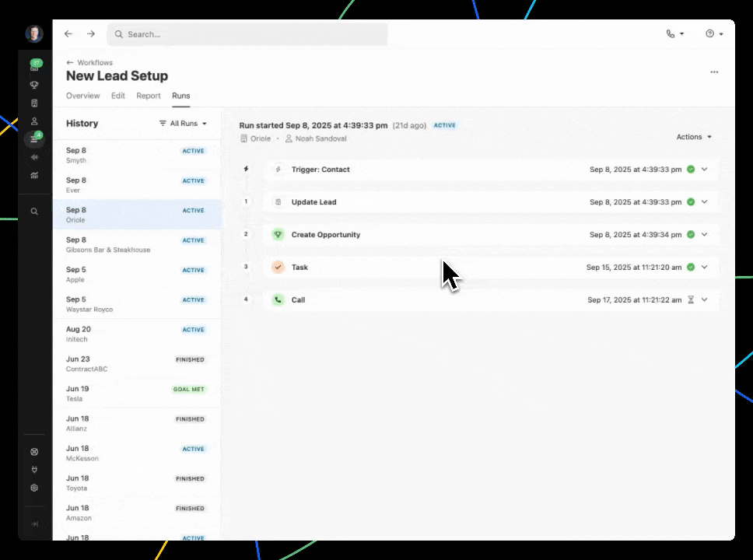Image resolution: width=753 pixels, height=560 pixels.
Task: Go forward with the right arrow
Action: [x=91, y=33]
